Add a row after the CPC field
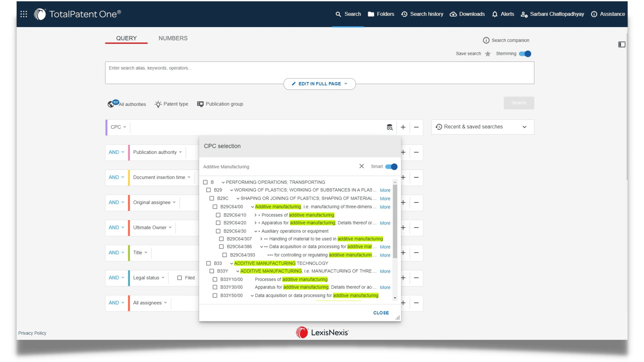The width and height of the screenshot is (644, 362). pyautogui.click(x=403, y=127)
